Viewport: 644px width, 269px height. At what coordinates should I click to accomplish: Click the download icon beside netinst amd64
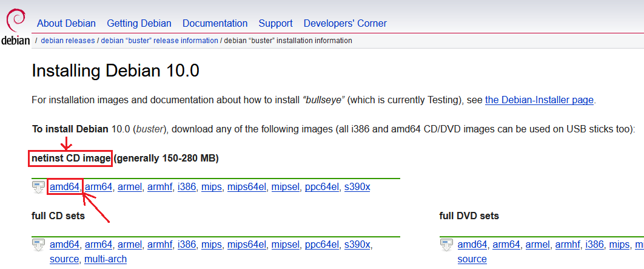[38, 187]
